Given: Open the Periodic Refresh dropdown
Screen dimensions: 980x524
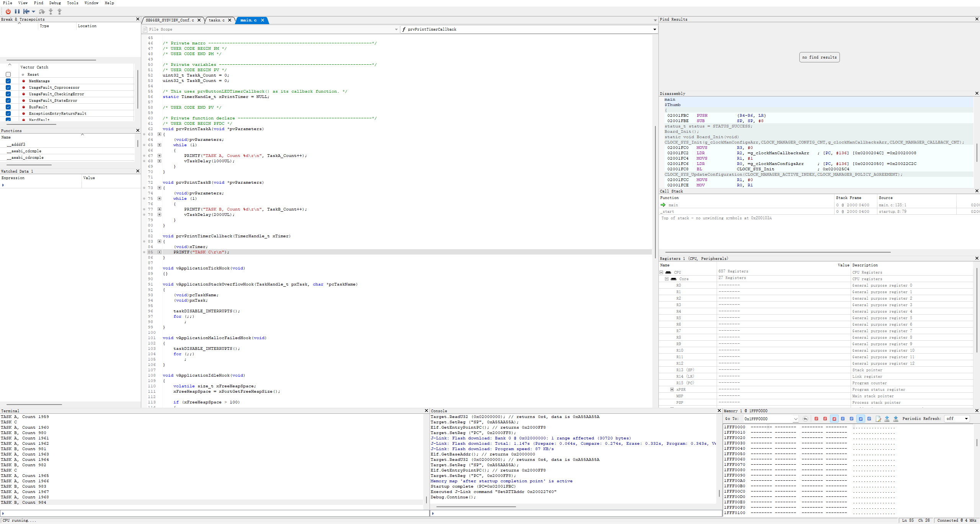Looking at the screenshot, I should pyautogui.click(x=957, y=419).
